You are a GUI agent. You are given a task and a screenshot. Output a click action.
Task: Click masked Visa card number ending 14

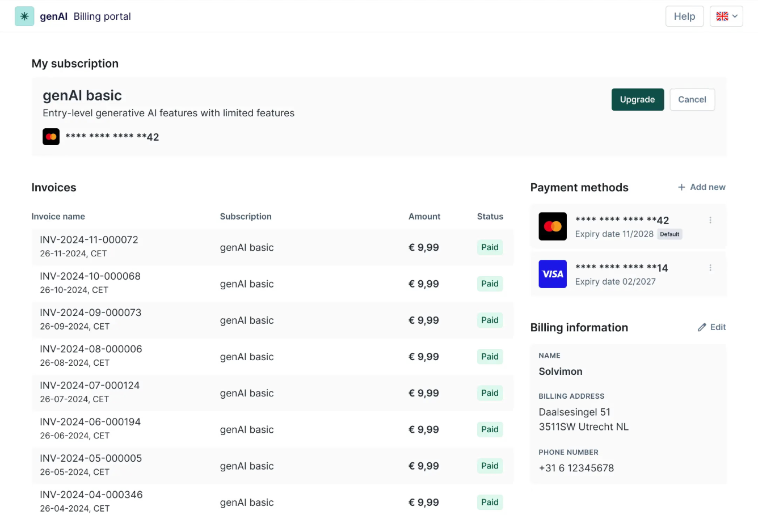click(x=621, y=268)
